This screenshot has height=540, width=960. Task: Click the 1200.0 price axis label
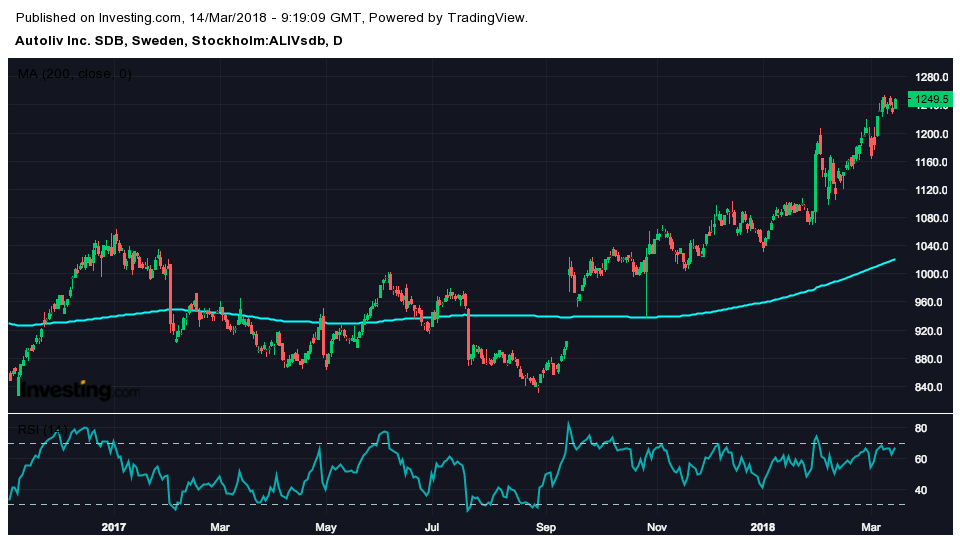pyautogui.click(x=932, y=134)
